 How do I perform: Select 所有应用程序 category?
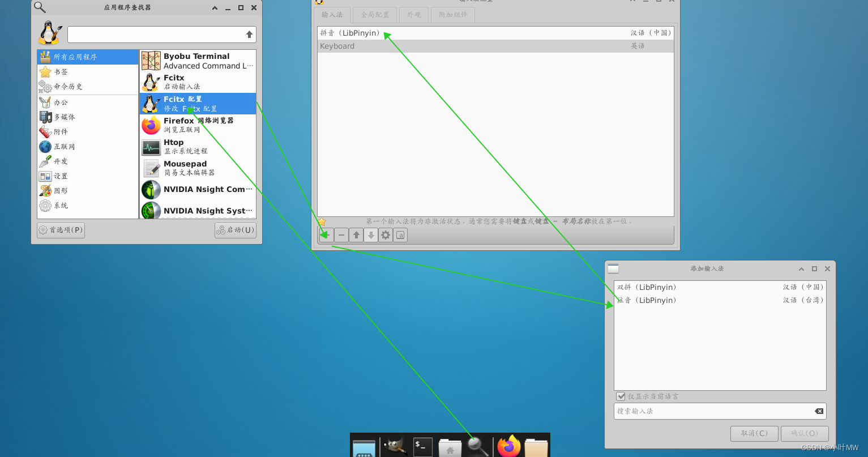point(88,57)
